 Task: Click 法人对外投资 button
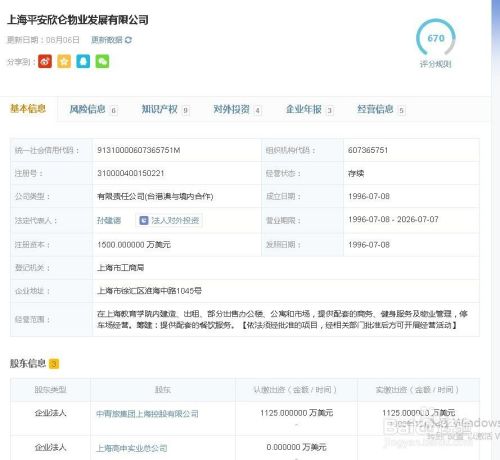169,220
